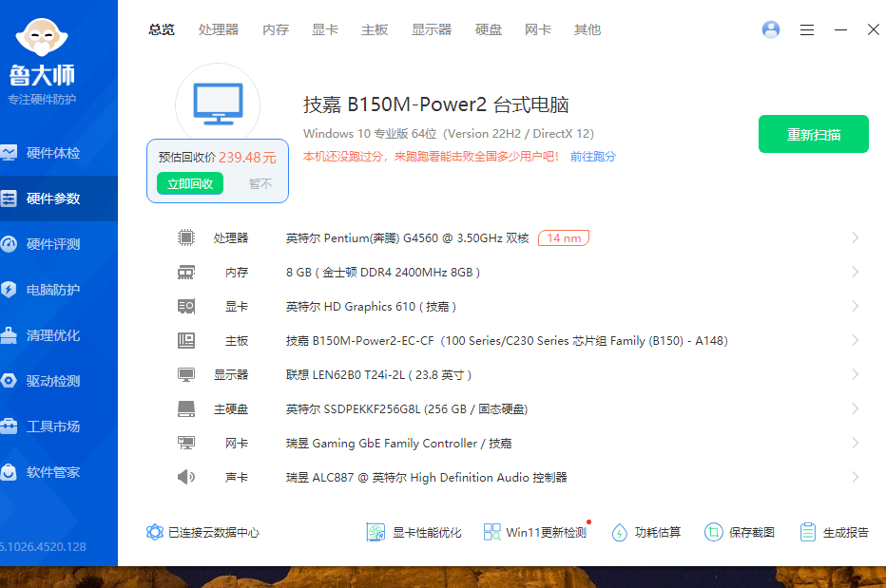Expand the main hard disk row arrow
The height and width of the screenshot is (588, 886).
(855, 409)
